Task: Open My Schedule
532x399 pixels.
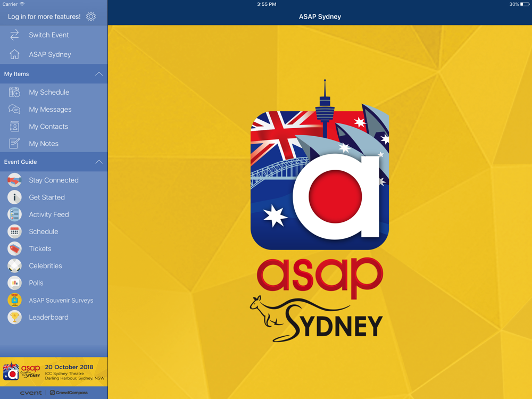Action: tap(54, 92)
